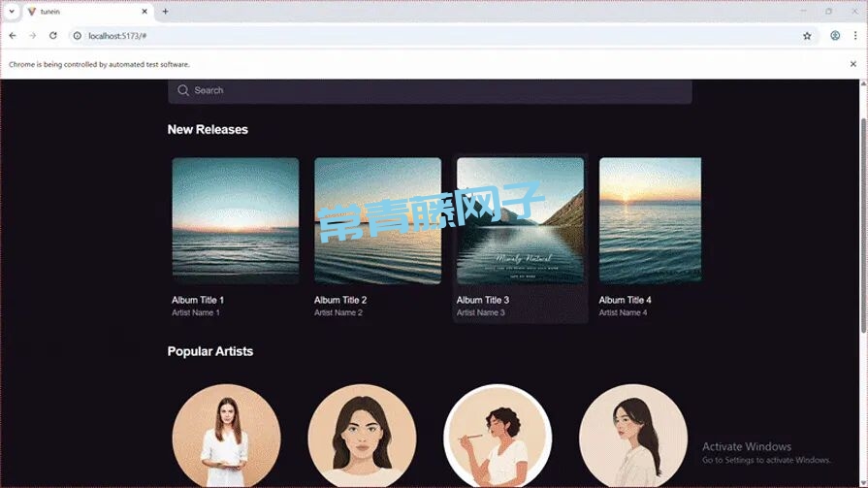
Task: Open a new browser tab
Action: pyautogui.click(x=165, y=12)
